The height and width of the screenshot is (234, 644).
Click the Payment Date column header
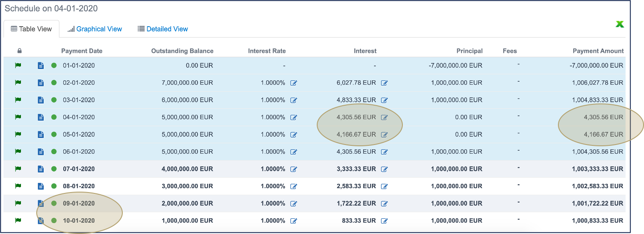point(82,51)
